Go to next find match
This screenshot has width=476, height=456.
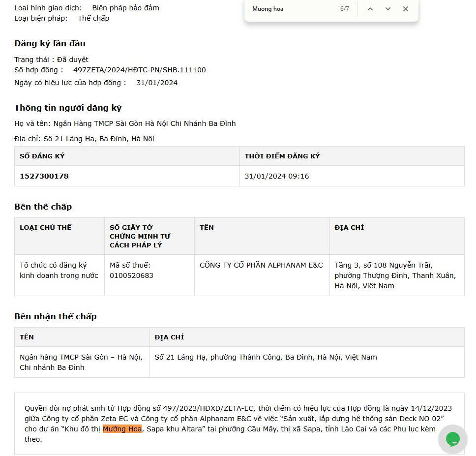click(x=387, y=9)
